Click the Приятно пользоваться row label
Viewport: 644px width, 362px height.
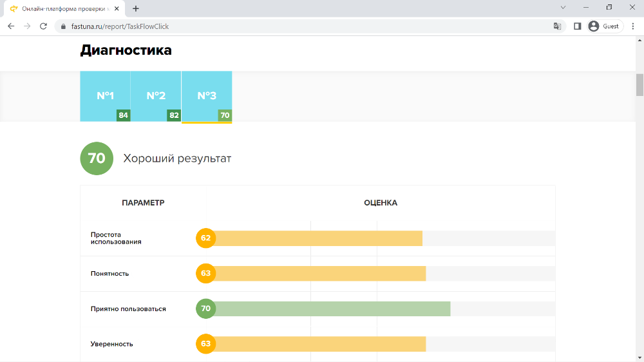click(x=128, y=309)
